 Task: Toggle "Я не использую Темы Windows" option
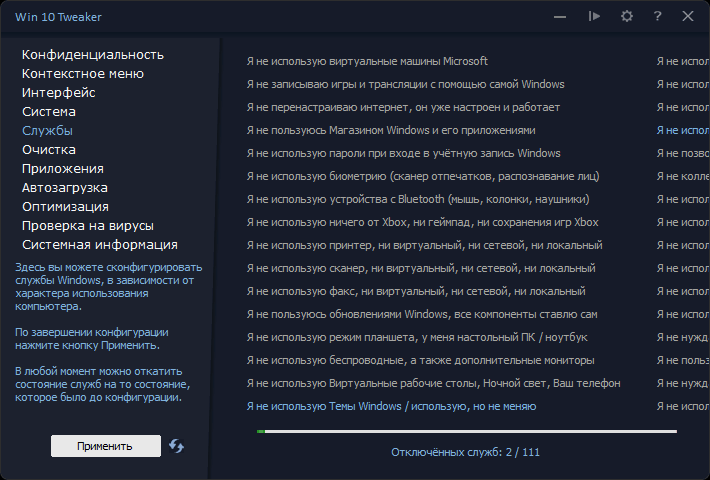point(390,406)
